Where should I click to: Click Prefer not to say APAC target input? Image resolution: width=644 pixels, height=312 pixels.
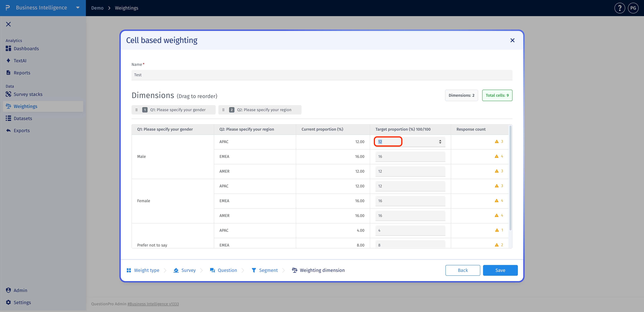click(x=410, y=230)
